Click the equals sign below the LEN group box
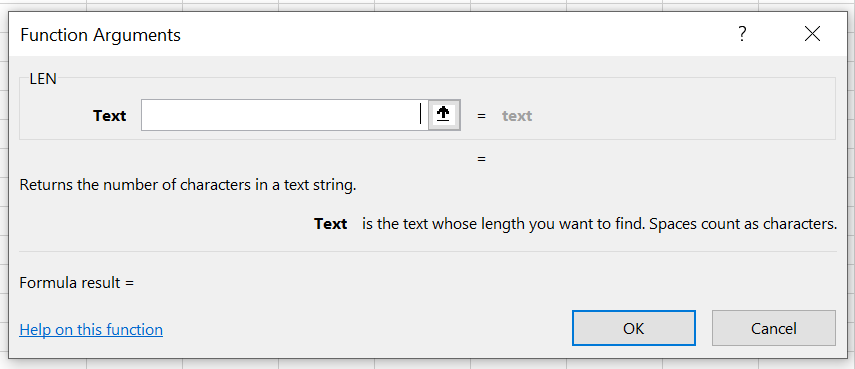Screen dimensions: 855x369 coord(481,159)
